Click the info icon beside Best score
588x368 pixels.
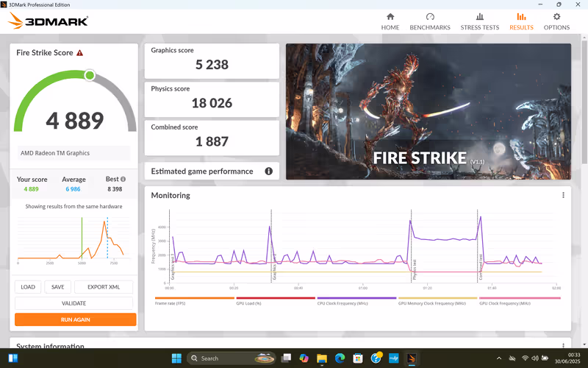(123, 179)
